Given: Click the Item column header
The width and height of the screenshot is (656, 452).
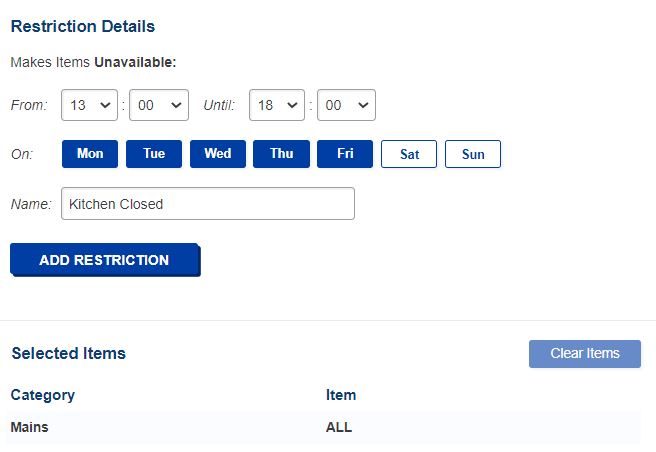Looking at the screenshot, I should coord(341,395).
